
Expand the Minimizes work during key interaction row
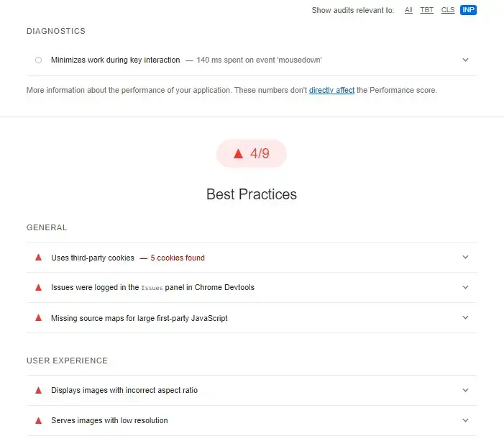pos(465,60)
